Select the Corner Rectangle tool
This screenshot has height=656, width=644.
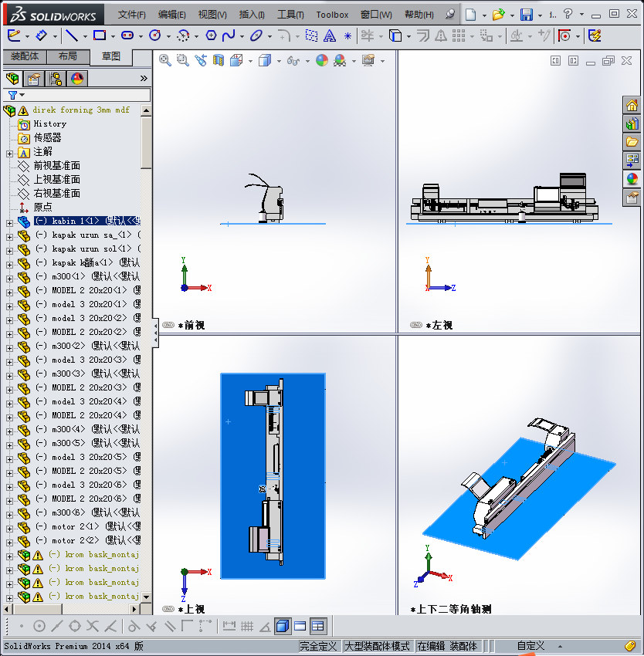coord(100,36)
